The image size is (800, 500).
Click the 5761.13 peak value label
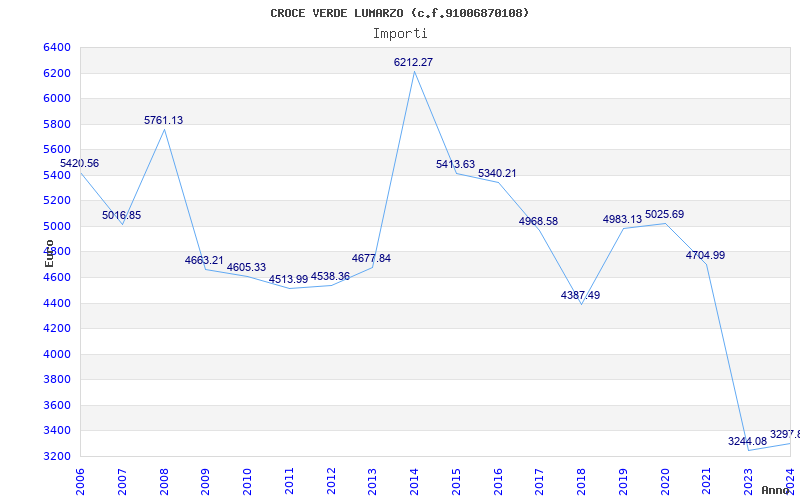coord(163,120)
